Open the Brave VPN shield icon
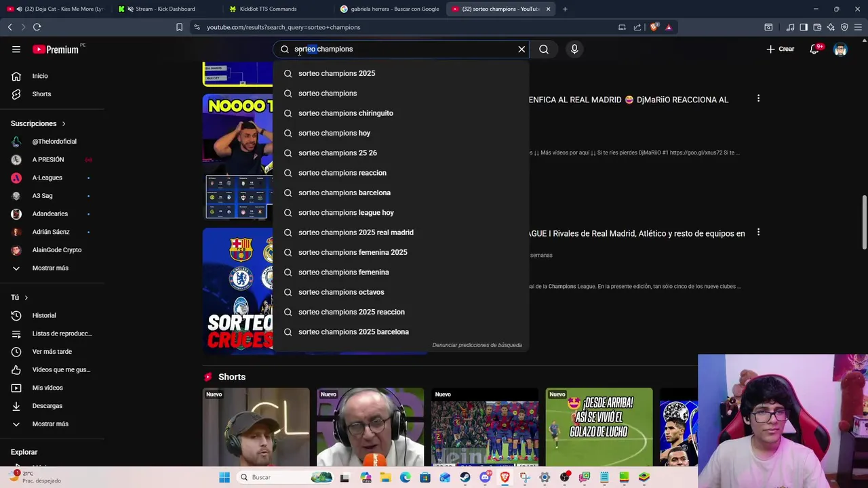Screen dimensions: 868x488 click(844, 27)
